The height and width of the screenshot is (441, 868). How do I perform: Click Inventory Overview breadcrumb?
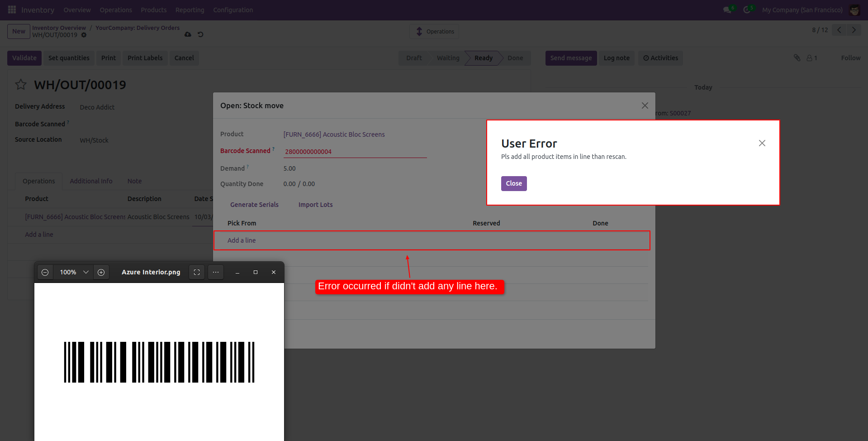click(59, 28)
